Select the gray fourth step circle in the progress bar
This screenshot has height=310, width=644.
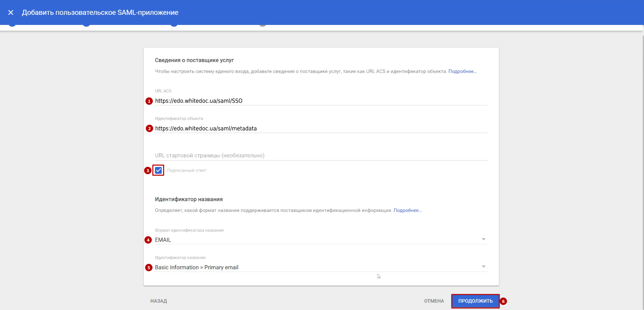(x=263, y=24)
